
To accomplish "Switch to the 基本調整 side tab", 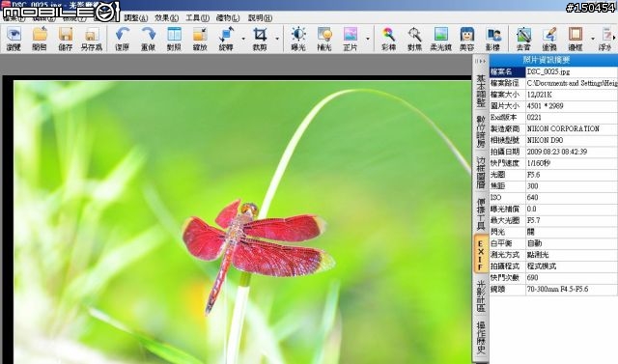I will (481, 91).
